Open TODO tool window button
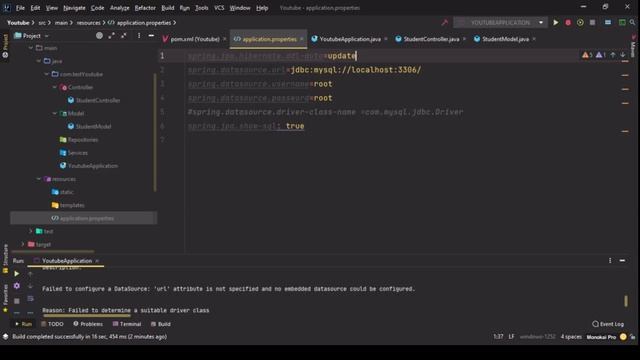 click(52, 324)
